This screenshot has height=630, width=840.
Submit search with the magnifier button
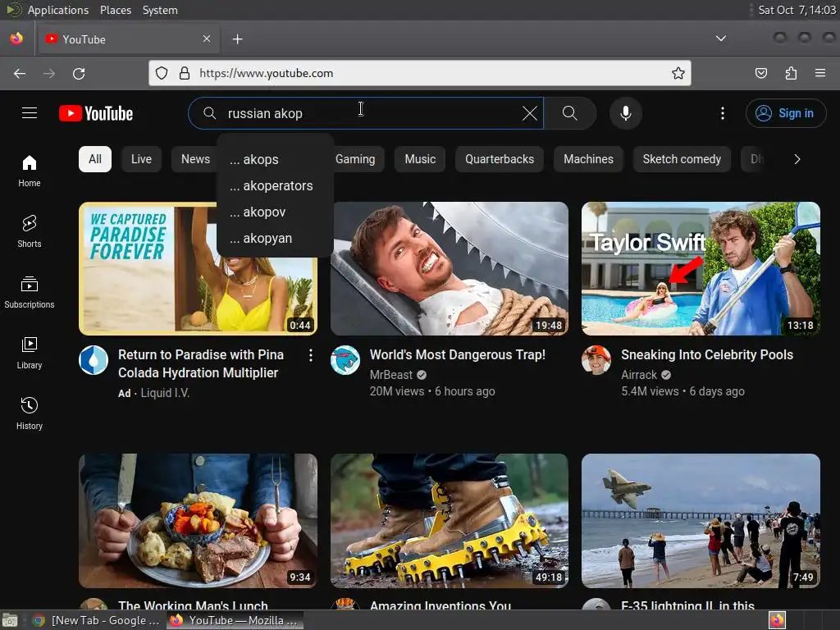[569, 113]
